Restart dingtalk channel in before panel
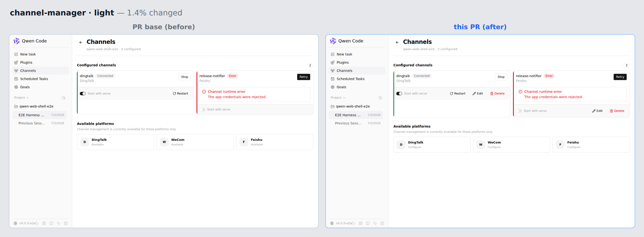This screenshot has width=644, height=237. pos(181,94)
